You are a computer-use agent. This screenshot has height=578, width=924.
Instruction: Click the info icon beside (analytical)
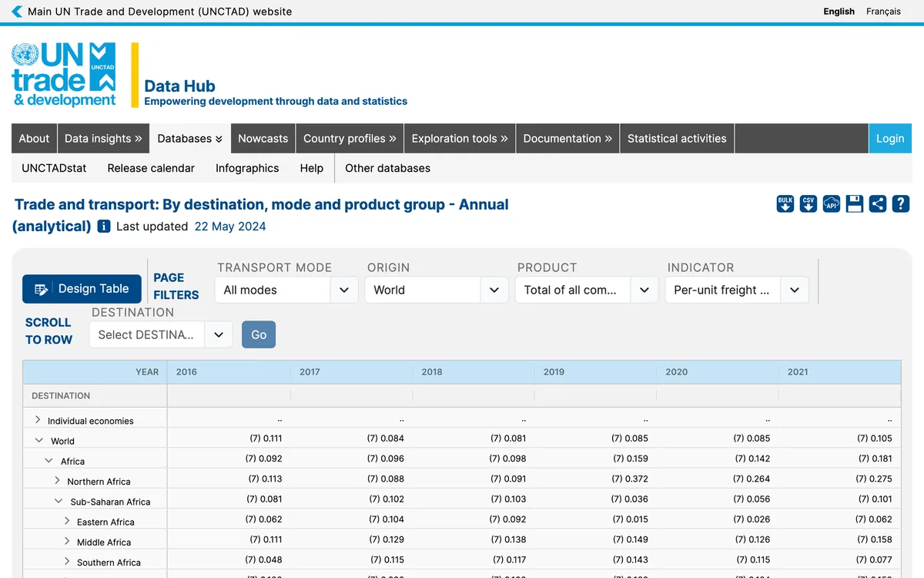pyautogui.click(x=104, y=227)
